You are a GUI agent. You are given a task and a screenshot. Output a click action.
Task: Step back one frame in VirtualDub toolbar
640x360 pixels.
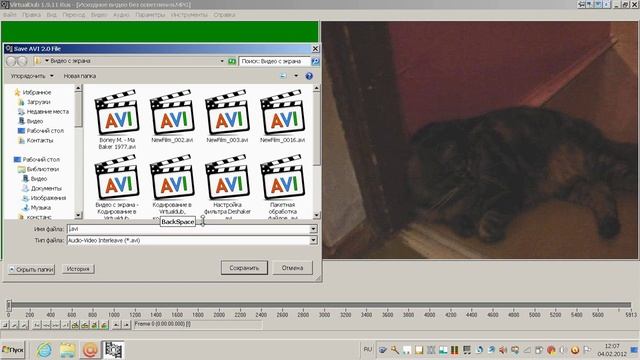(46, 325)
